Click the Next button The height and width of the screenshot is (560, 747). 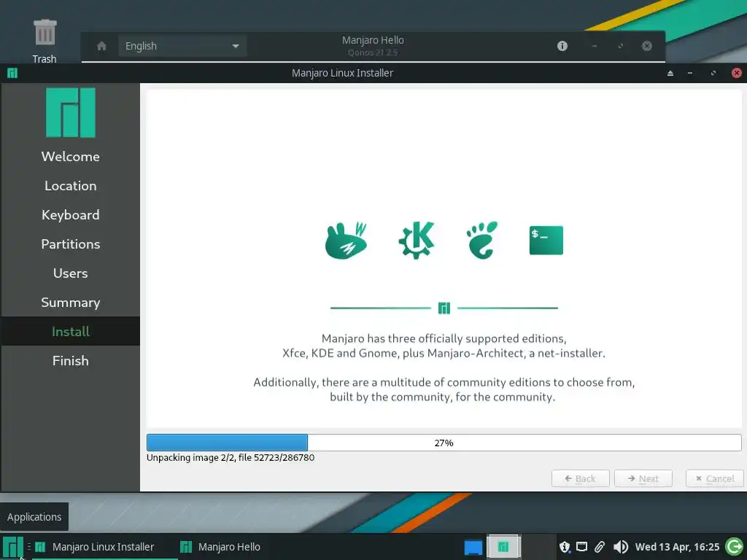[643, 478]
